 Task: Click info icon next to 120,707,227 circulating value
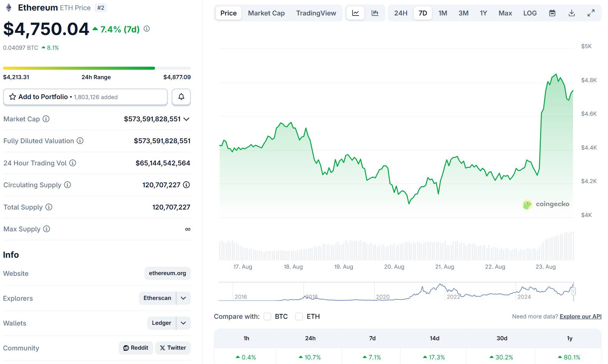tap(186, 185)
